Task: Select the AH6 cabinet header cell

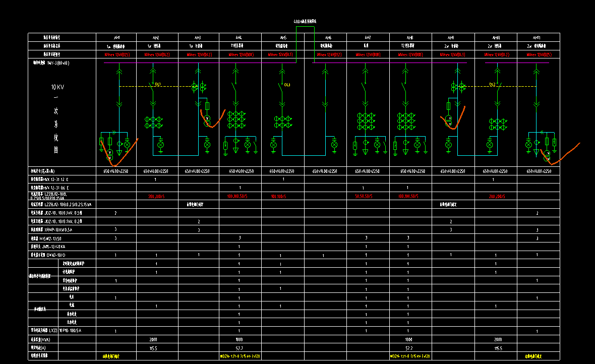Action: (x=326, y=38)
